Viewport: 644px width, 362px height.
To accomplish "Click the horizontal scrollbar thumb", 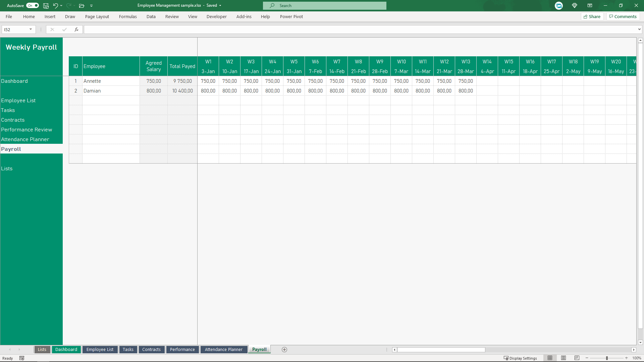I will point(441,350).
